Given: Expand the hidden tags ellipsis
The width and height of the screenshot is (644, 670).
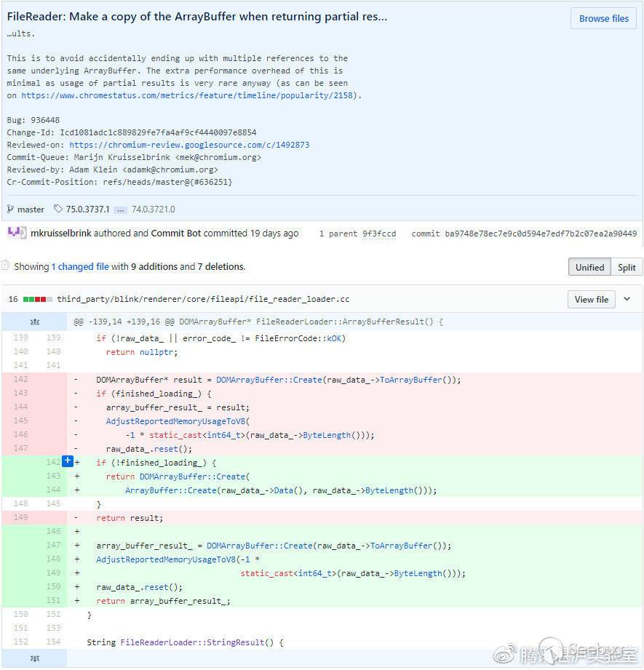Looking at the screenshot, I should coord(120,210).
